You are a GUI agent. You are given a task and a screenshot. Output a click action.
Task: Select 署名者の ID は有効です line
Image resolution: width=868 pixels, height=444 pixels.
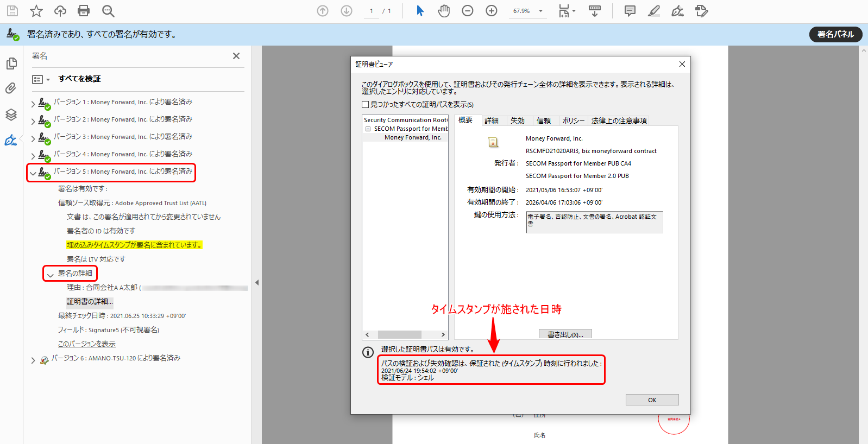[101, 231]
